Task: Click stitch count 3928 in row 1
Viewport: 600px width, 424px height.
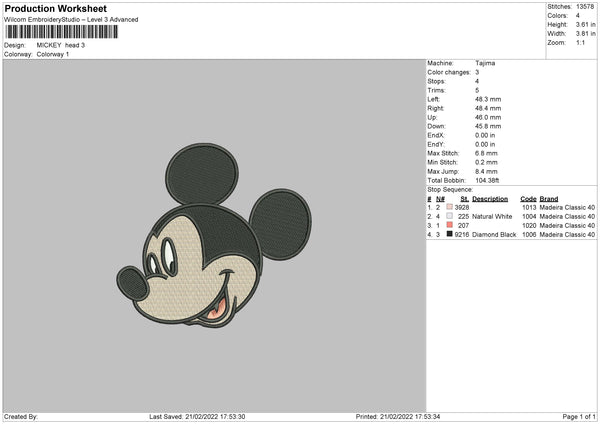Action: pyautogui.click(x=462, y=207)
